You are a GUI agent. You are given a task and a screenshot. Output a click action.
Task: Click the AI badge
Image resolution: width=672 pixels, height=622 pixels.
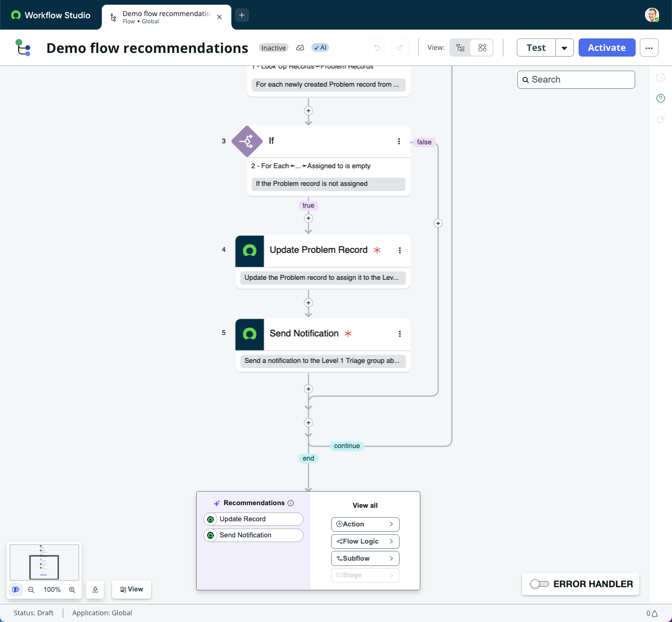pyautogui.click(x=320, y=48)
